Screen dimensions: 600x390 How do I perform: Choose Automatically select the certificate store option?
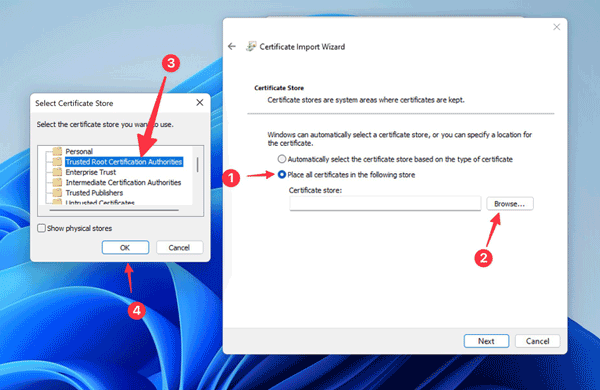[x=282, y=159]
